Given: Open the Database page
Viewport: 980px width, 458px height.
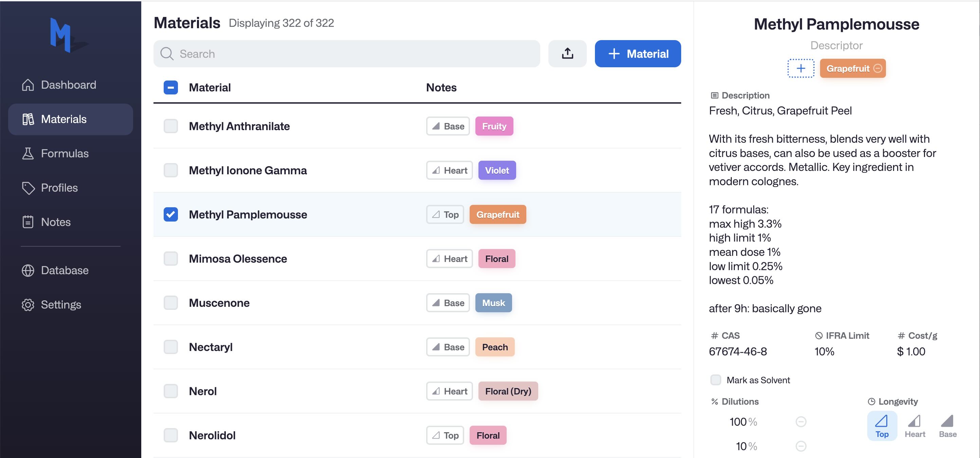Looking at the screenshot, I should pyautogui.click(x=65, y=270).
